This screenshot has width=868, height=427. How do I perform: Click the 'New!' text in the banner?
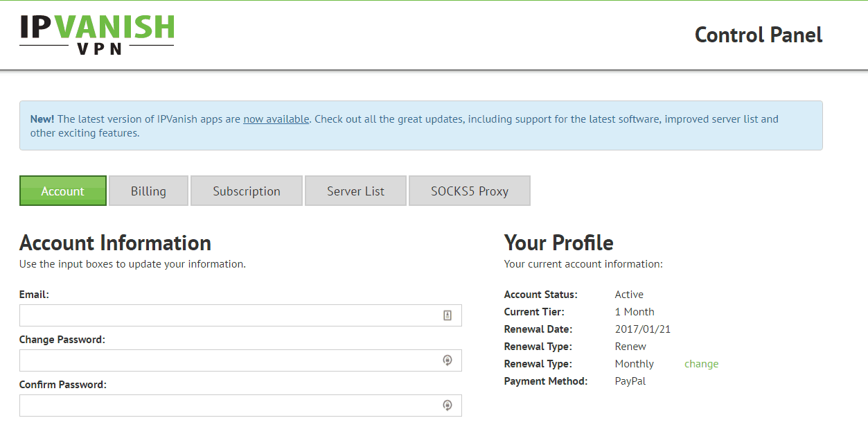(42, 119)
